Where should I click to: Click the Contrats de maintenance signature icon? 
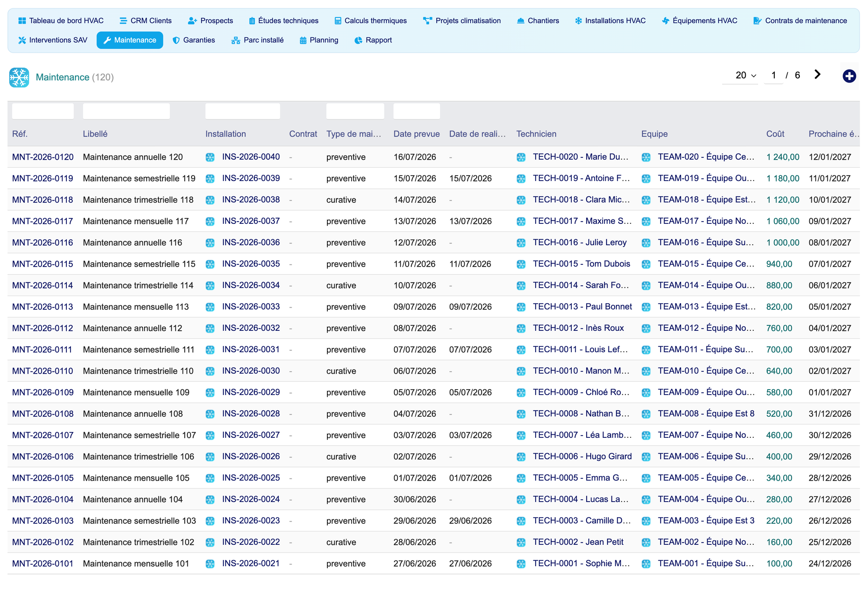(757, 21)
